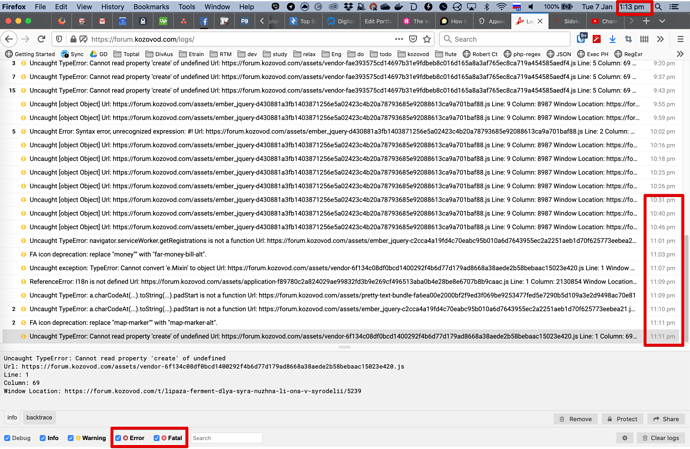
Task: Open the dev bookmarks folder
Action: [x=247, y=54]
